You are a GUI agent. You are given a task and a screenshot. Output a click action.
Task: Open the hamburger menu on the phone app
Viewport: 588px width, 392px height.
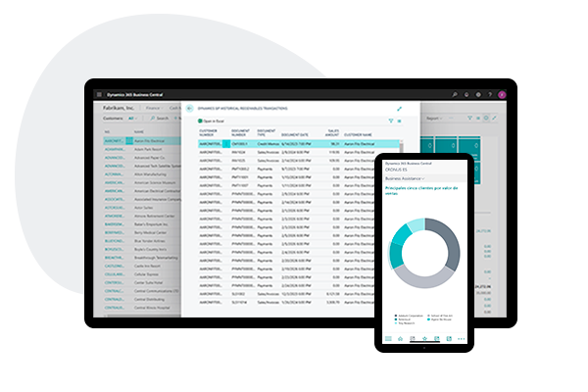tap(388, 339)
